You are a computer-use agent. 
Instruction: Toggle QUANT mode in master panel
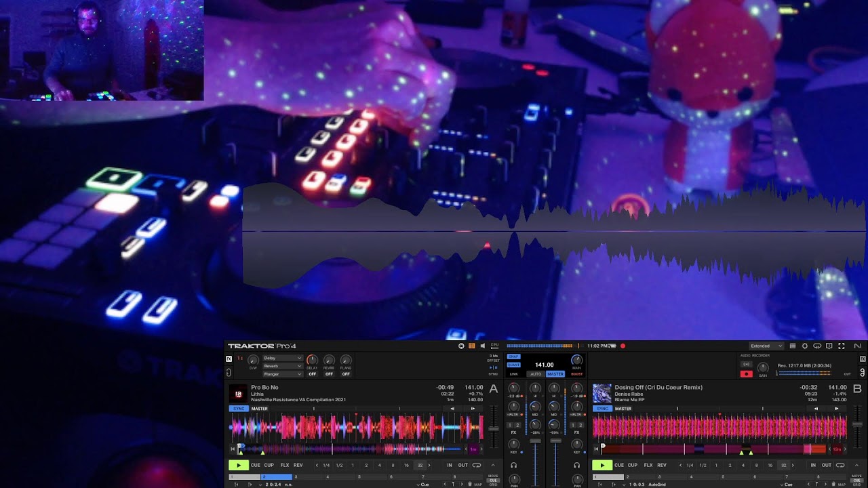coord(513,365)
